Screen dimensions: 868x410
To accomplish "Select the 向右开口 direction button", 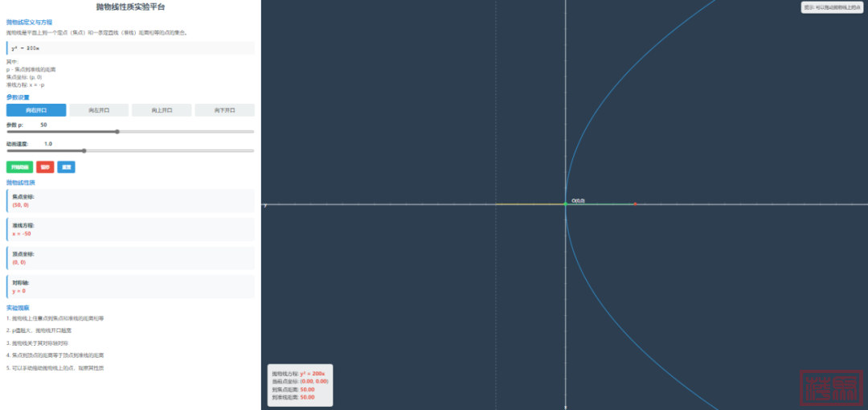I will point(36,110).
